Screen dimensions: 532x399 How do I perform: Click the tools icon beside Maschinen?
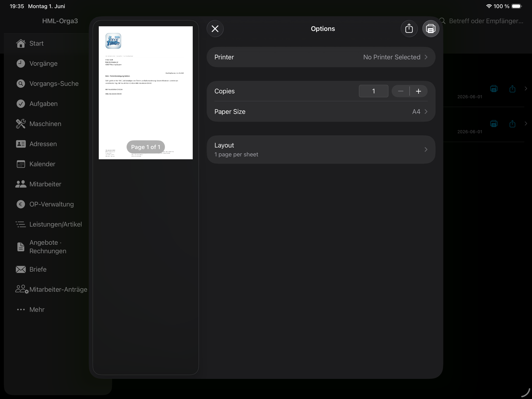coord(21,124)
